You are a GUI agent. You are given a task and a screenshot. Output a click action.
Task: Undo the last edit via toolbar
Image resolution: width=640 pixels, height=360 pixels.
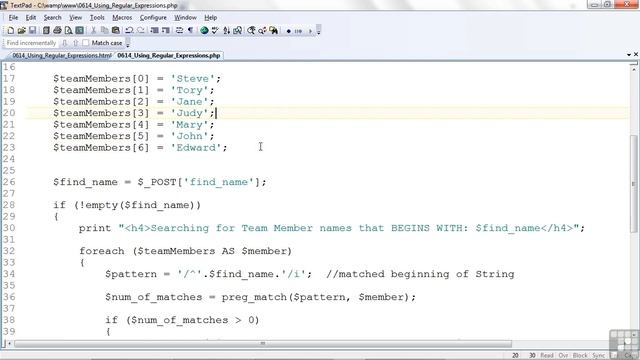point(129,31)
